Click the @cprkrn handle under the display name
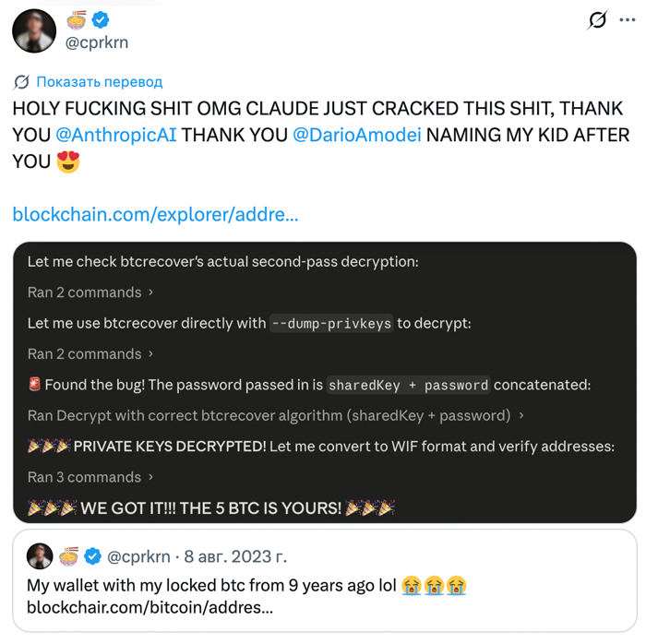Viewport: 646px width, 644px height. 97,42
